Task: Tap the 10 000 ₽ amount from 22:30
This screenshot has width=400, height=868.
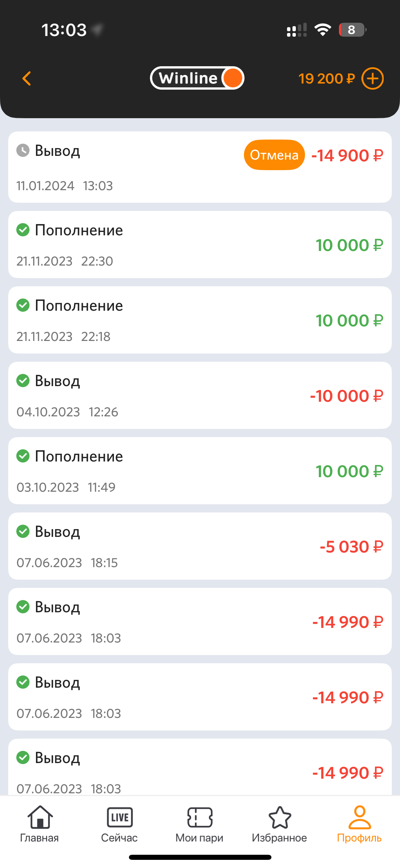Action: [x=349, y=245]
